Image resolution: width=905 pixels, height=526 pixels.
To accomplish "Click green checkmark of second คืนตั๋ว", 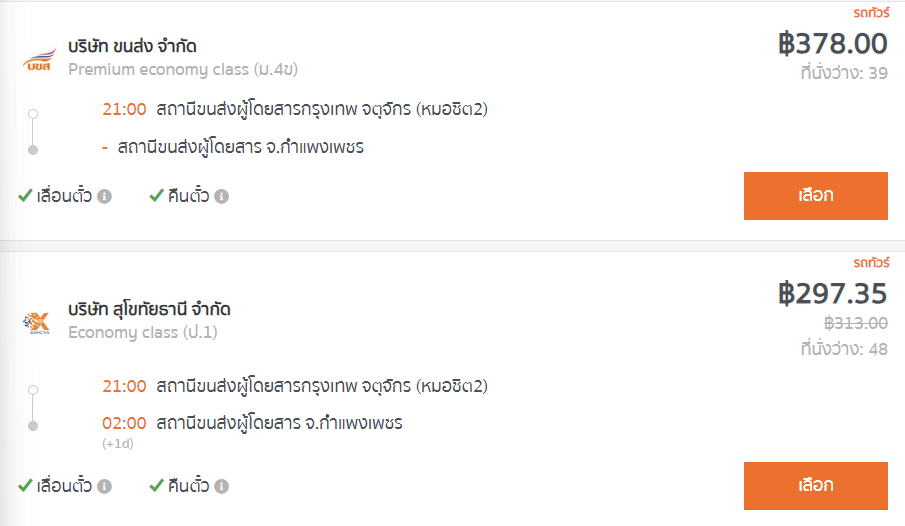I will click(156, 486).
